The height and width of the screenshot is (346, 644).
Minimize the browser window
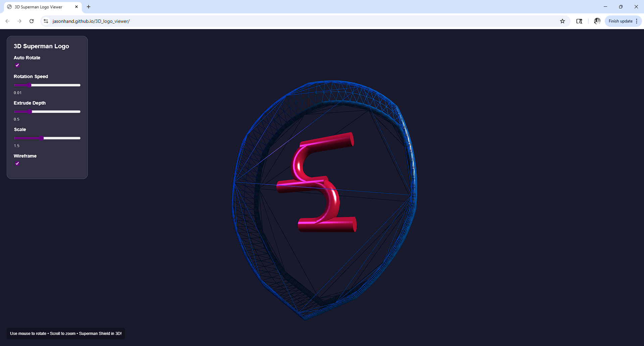tap(605, 7)
